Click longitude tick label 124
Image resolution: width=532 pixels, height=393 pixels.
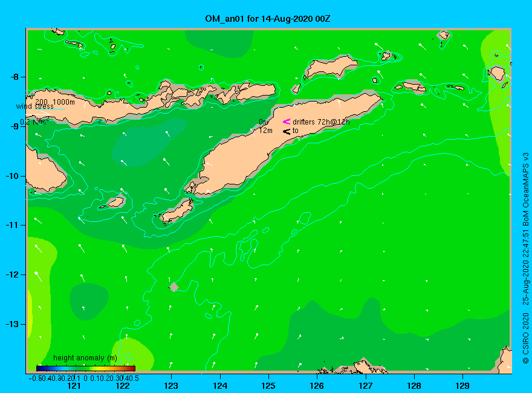coord(220,386)
